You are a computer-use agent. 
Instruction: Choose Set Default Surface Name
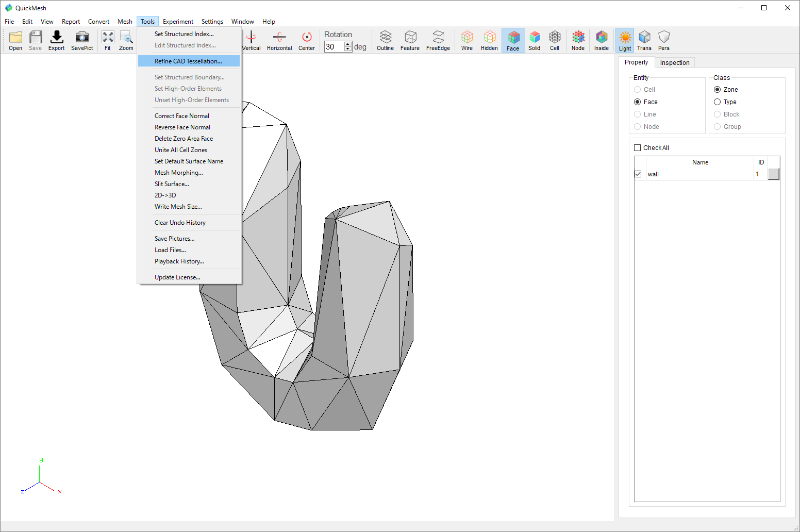tap(189, 161)
